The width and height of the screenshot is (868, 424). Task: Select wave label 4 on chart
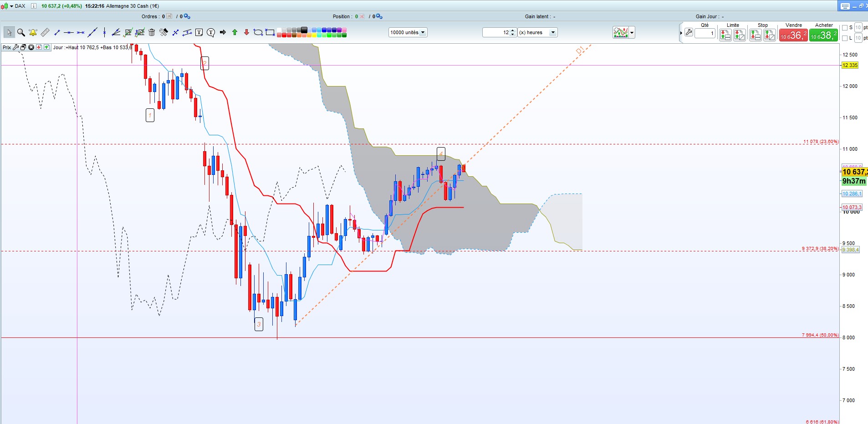[x=441, y=154]
